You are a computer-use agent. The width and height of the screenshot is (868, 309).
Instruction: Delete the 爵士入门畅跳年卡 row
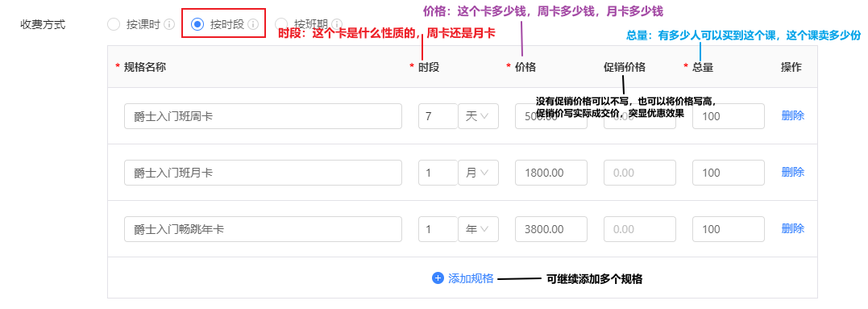793,228
